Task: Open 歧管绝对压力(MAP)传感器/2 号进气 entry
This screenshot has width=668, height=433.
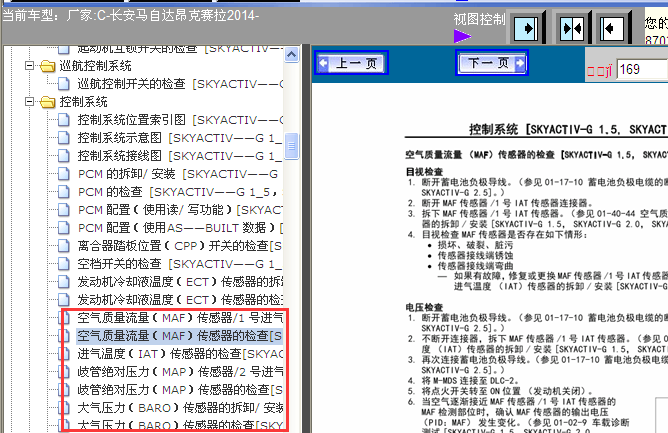Action: point(180,372)
